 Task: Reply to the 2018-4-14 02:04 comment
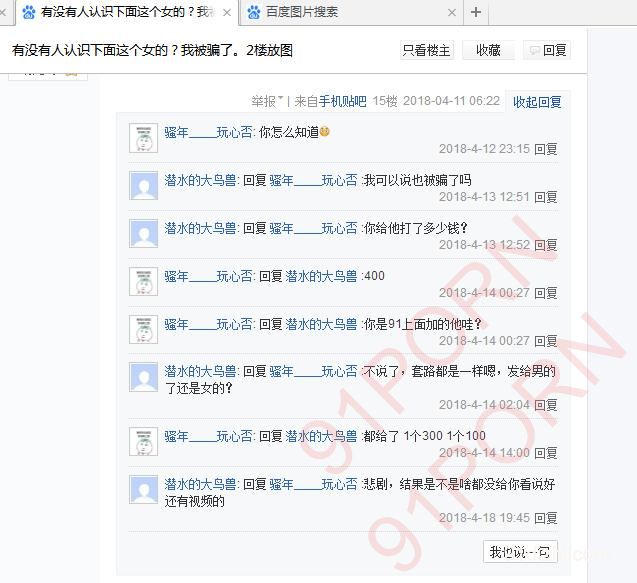pos(546,405)
